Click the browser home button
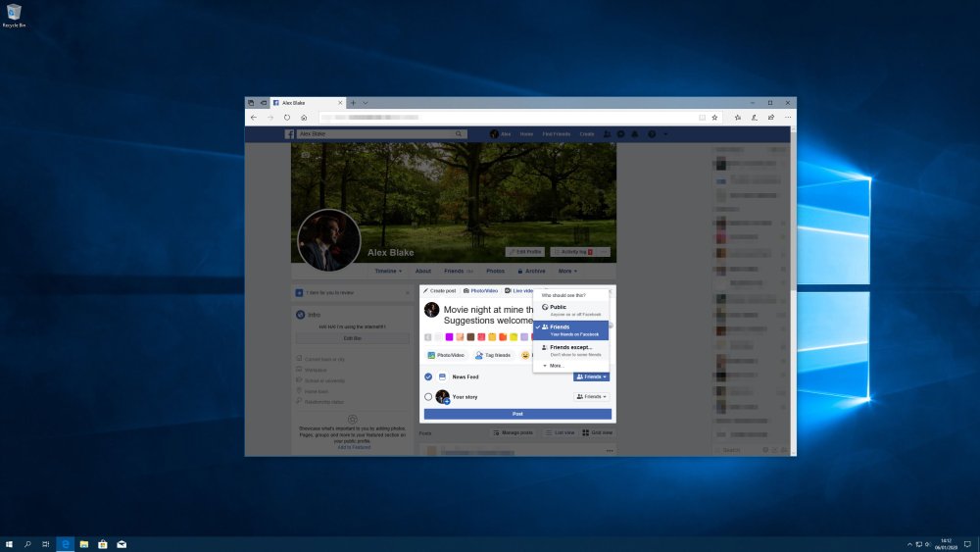Viewport: 980px width, 552px height. 304,118
